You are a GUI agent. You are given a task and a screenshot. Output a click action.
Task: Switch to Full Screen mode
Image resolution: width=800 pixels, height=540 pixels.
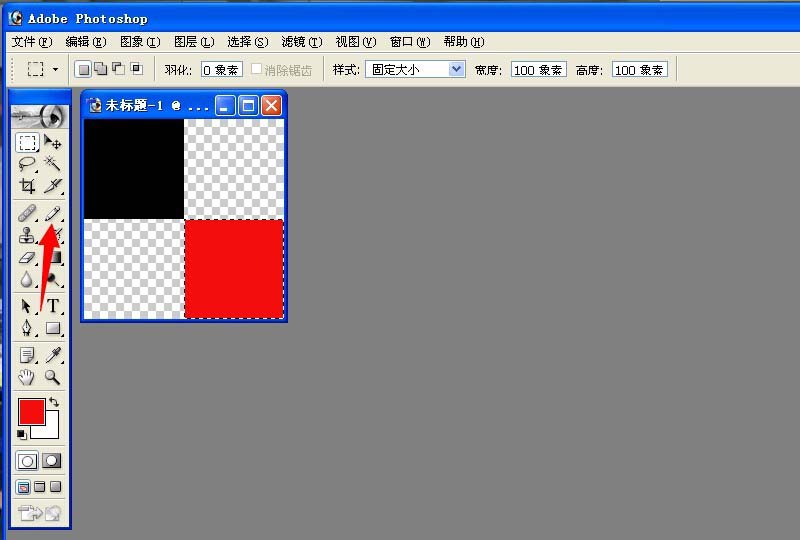pyautogui.click(x=56, y=487)
